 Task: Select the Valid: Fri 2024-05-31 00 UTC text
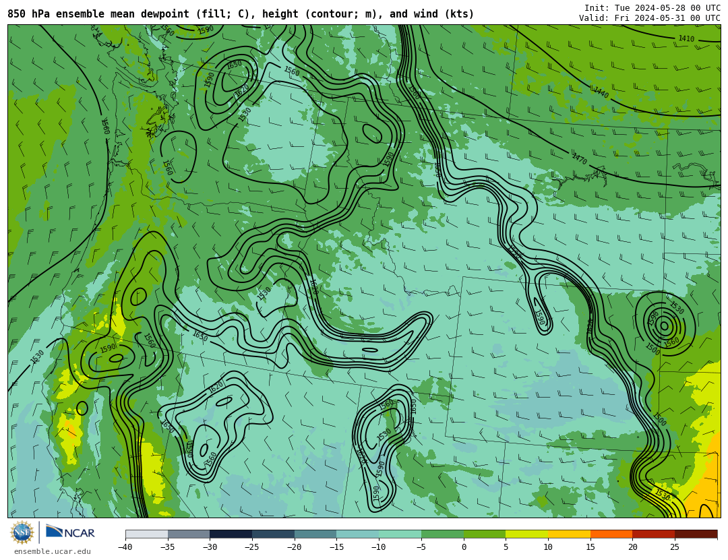click(650, 18)
